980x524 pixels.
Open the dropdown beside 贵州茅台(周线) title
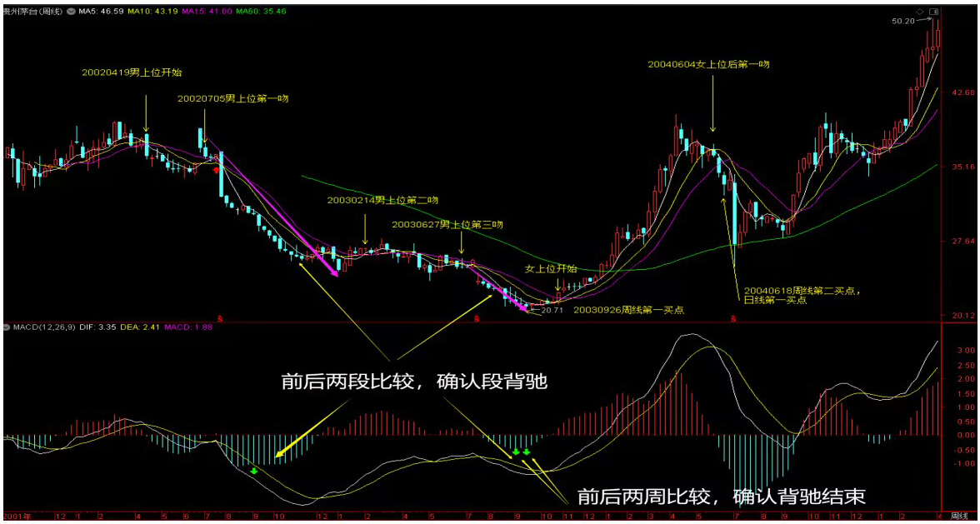pos(71,10)
